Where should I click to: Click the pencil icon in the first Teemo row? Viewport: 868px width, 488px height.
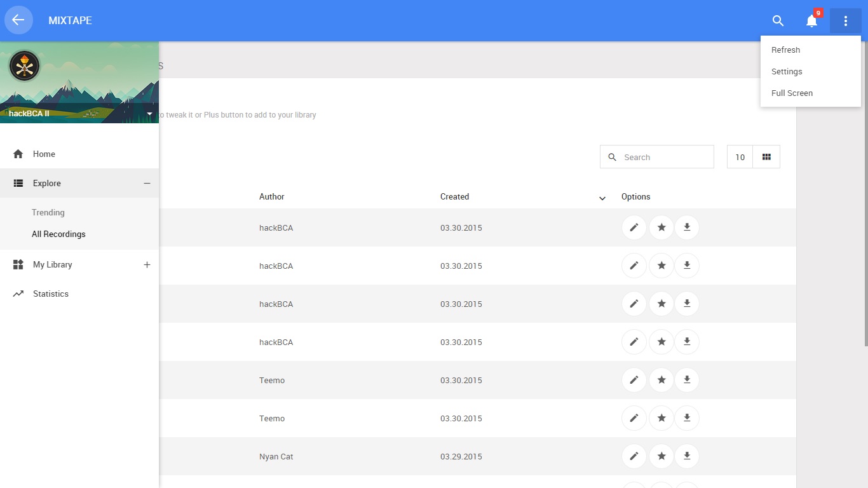634,380
